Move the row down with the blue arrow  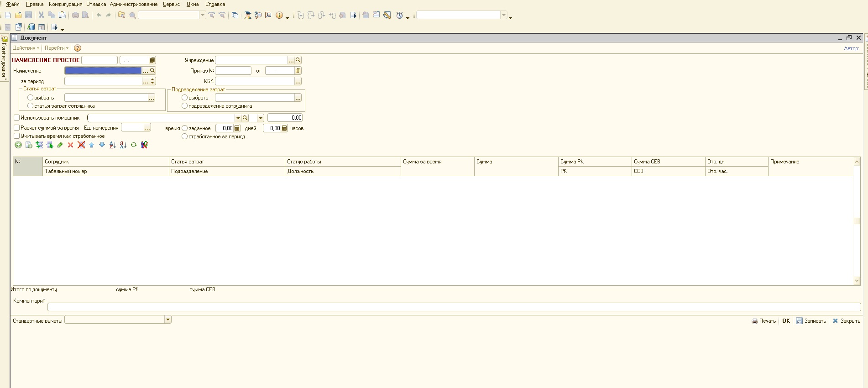point(102,145)
